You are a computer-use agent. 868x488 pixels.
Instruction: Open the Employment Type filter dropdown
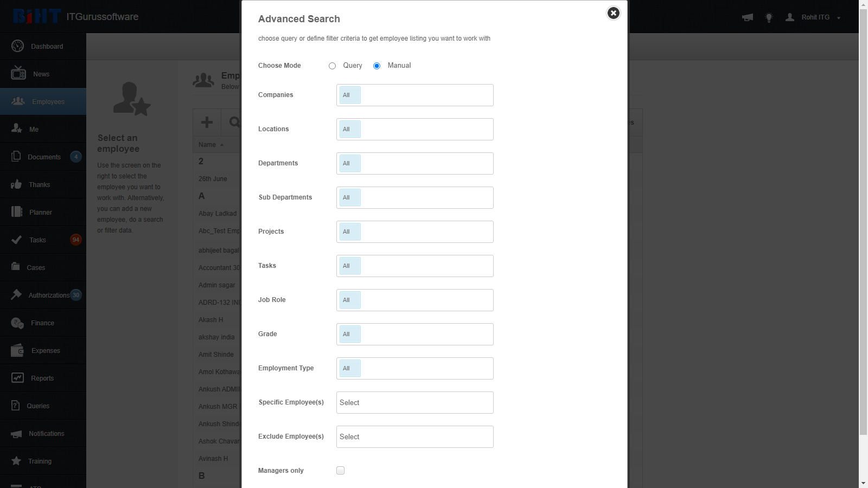coord(415,368)
